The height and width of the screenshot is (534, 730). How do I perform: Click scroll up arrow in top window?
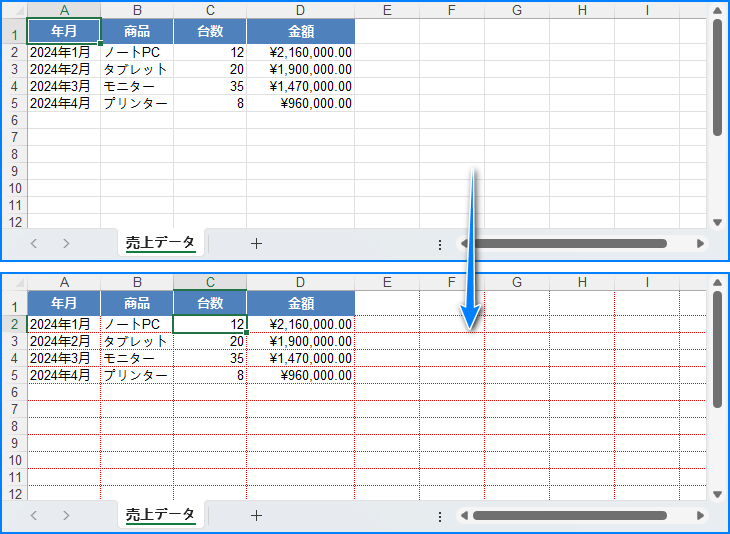717,11
